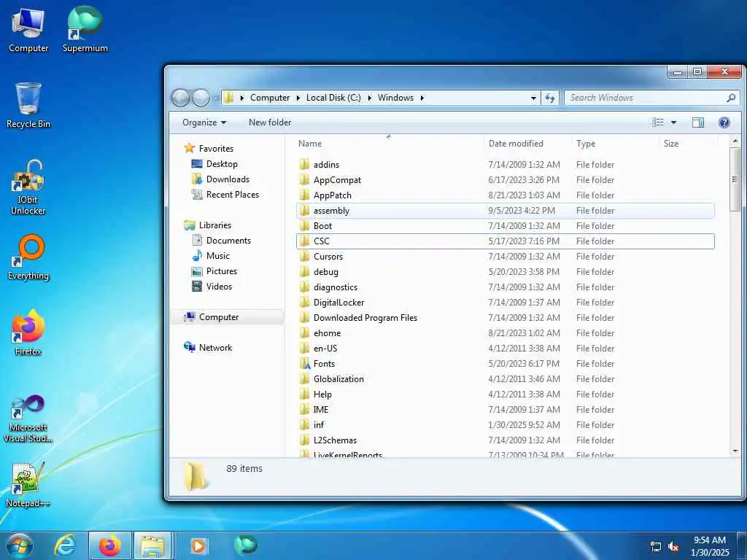
Task: Open the media player taskbar icon
Action: coord(198,545)
